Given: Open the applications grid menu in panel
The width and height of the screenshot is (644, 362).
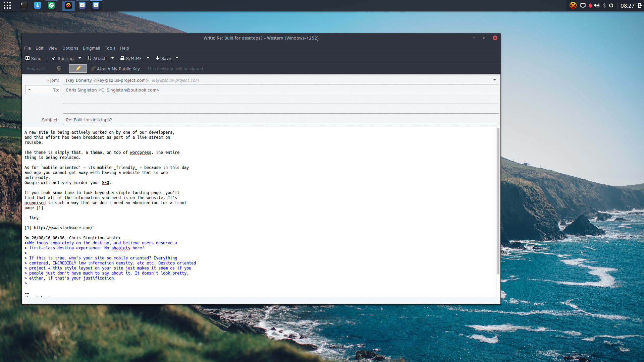Looking at the screenshot, I should (x=7, y=5).
